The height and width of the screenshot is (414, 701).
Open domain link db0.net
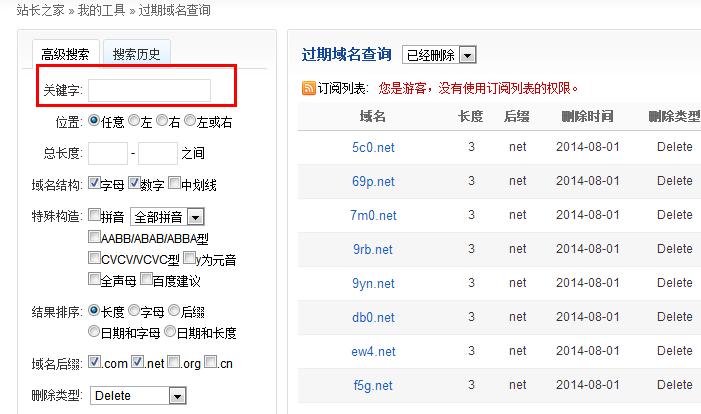pyautogui.click(x=373, y=317)
